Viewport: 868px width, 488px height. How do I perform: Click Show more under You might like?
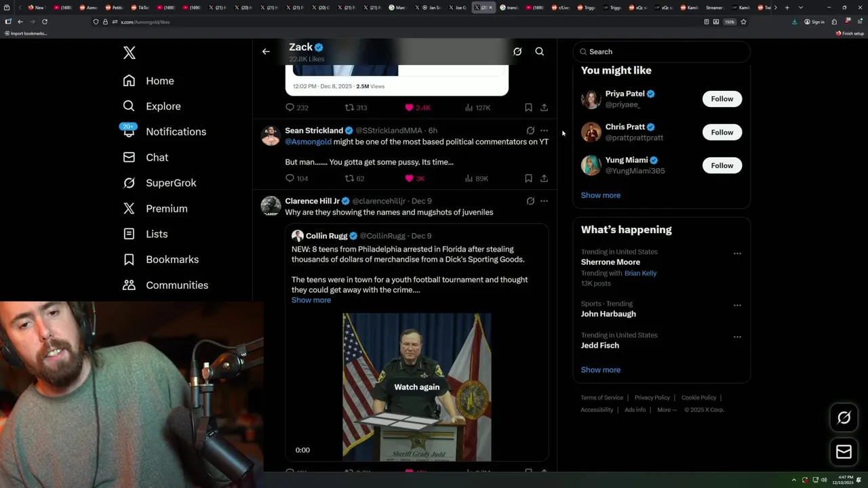click(x=601, y=195)
